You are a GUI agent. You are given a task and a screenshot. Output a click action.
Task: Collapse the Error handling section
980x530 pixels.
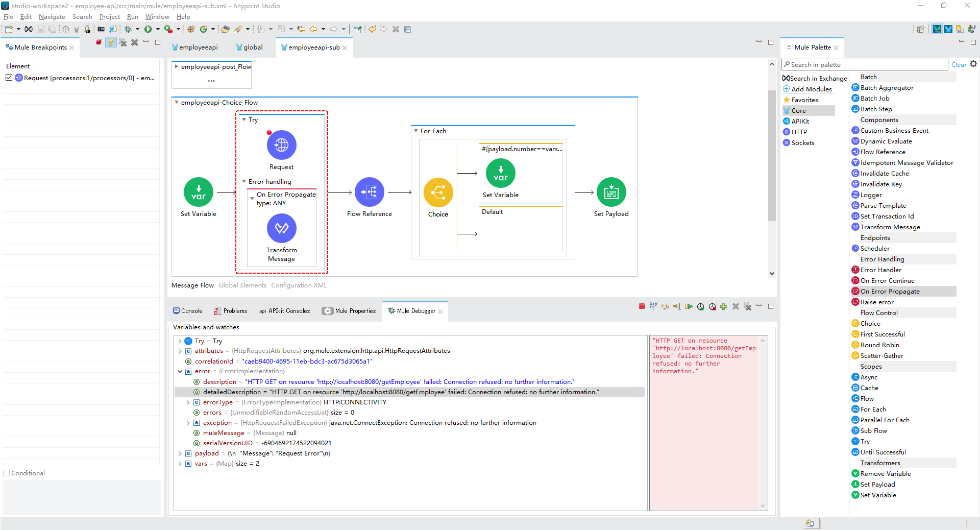[x=244, y=181]
